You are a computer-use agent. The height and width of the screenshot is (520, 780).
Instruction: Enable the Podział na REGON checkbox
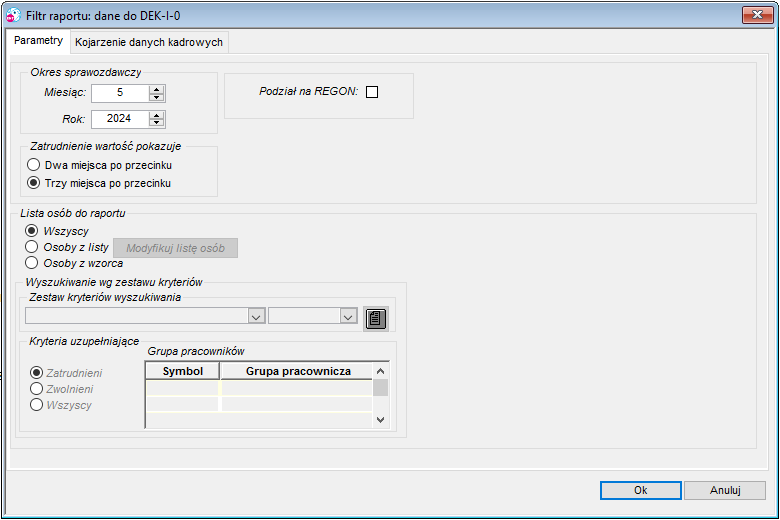click(372, 92)
